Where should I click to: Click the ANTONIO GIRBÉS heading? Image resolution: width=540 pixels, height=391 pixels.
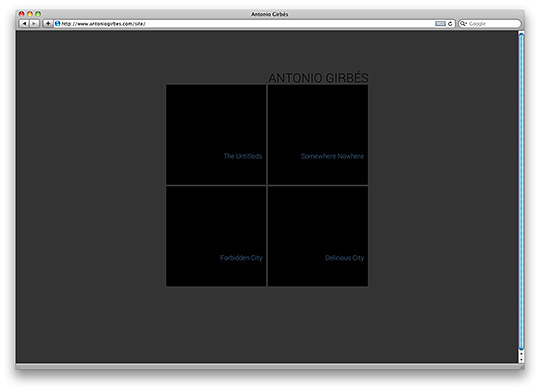[x=318, y=78]
